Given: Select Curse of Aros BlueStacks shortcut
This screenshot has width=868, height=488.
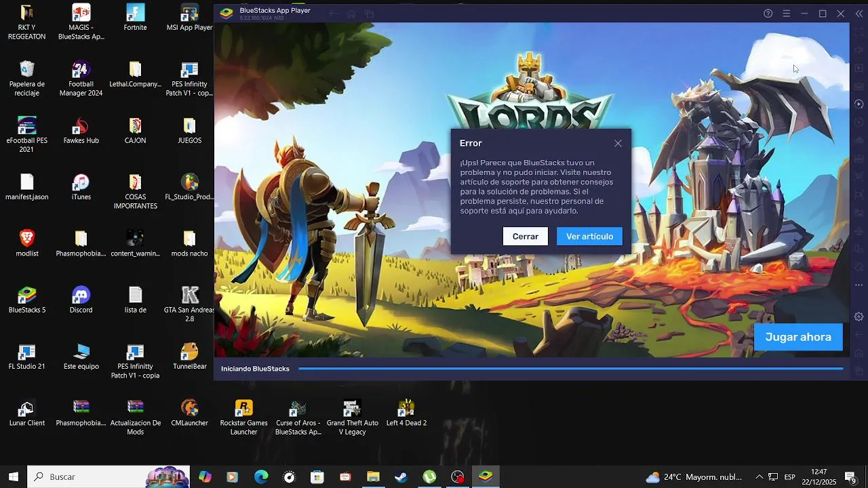Looking at the screenshot, I should [x=298, y=416].
